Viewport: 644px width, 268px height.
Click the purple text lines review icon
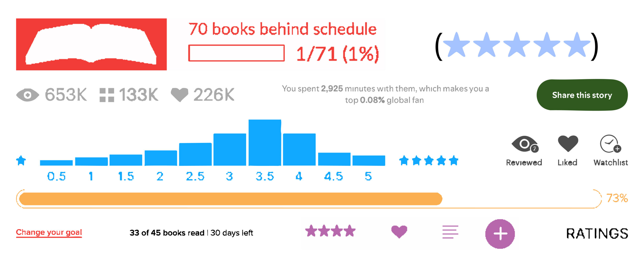pos(450,232)
